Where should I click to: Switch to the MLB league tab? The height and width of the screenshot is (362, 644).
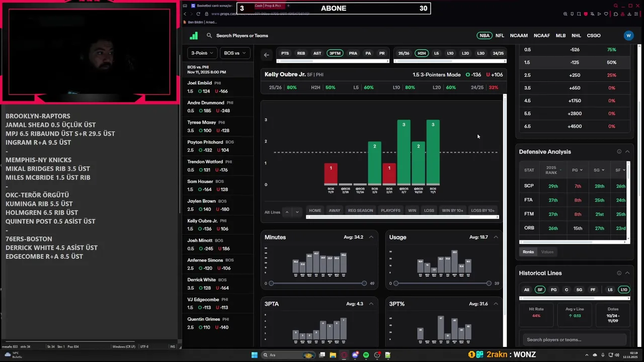(560, 36)
